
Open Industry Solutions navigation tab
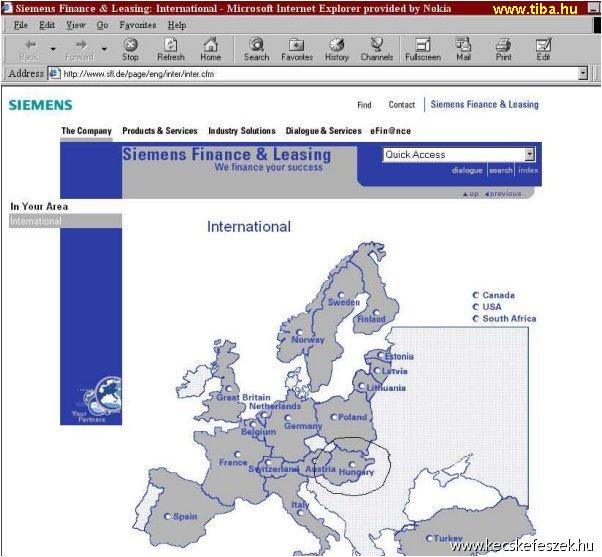click(242, 131)
